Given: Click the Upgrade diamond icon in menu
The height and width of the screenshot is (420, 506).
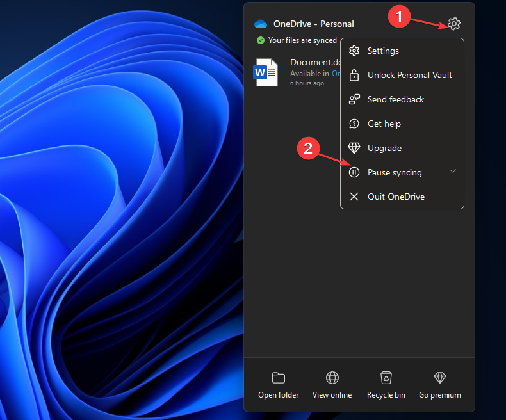Looking at the screenshot, I should coord(354,148).
